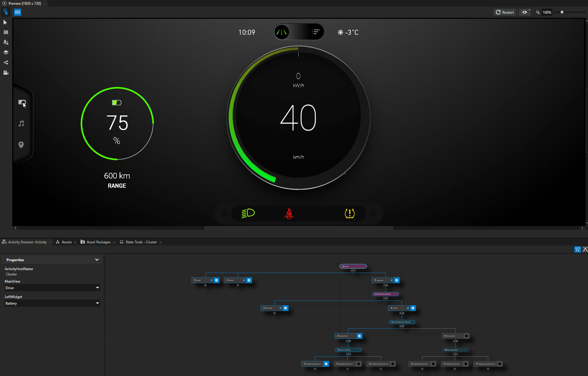This screenshot has height=376, width=588.
Task: Select the MainView Drive dropdown
Action: 51,288
